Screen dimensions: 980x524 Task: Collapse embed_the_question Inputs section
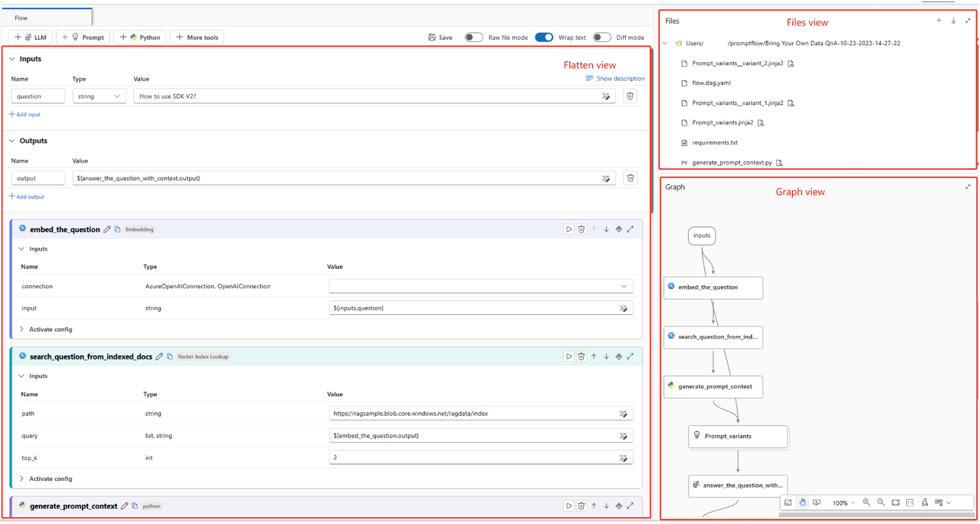click(x=21, y=249)
